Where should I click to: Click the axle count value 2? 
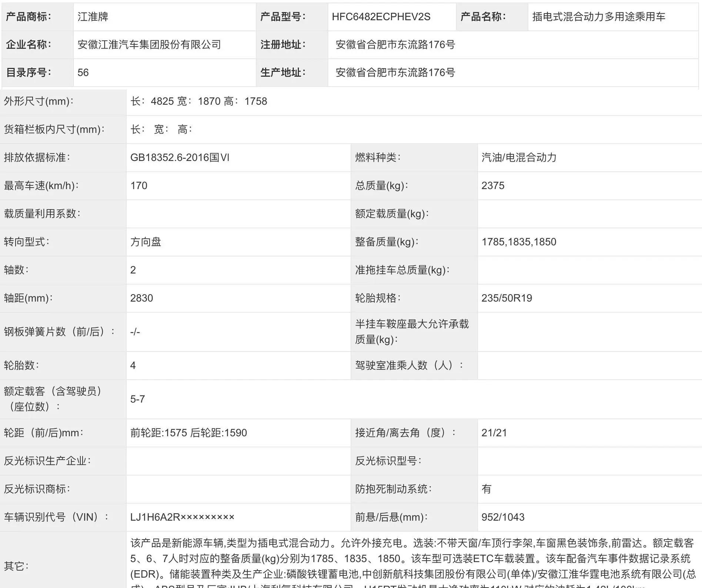133,270
